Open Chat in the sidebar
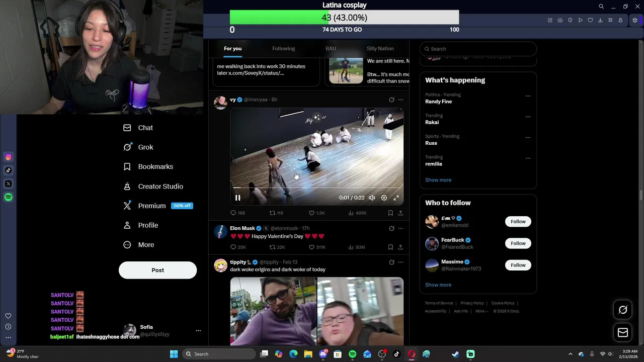The height and width of the screenshot is (362, 644). (138, 128)
